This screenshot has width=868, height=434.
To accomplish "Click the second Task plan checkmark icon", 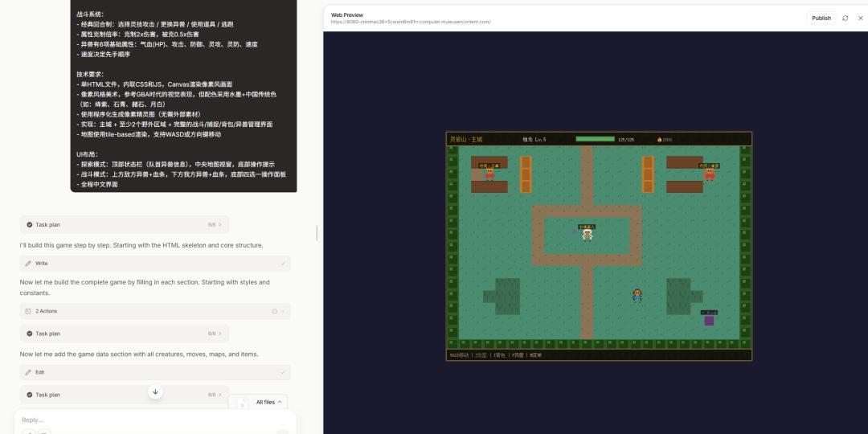I will pyautogui.click(x=30, y=334).
